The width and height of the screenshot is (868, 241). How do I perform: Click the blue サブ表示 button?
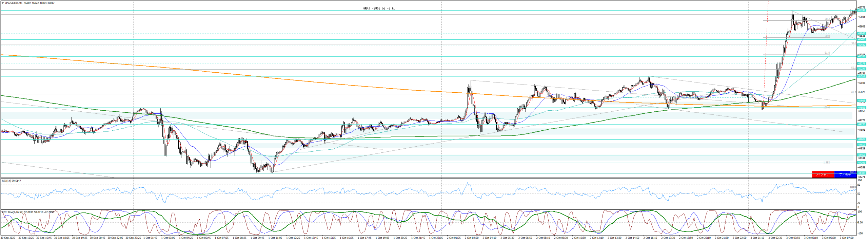click(845, 174)
